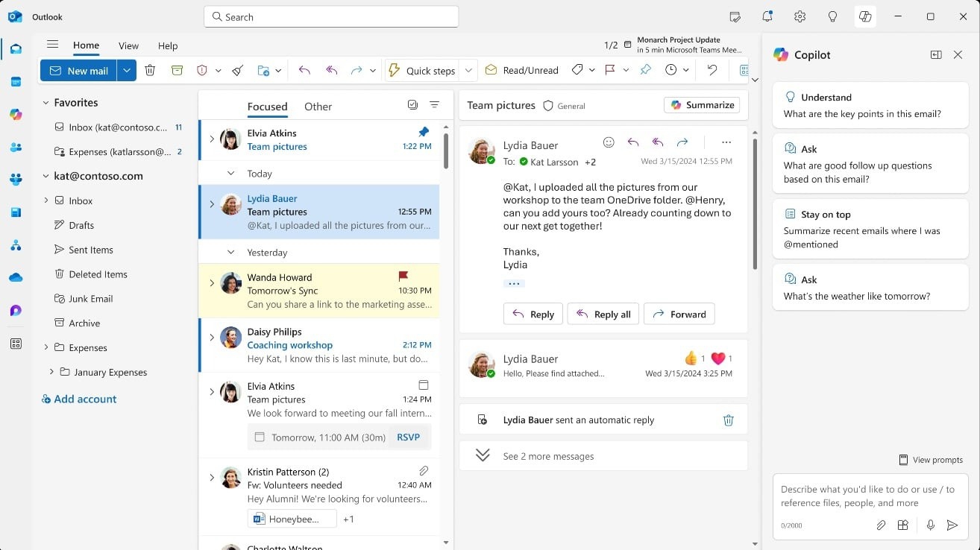The image size is (980, 550).
Task: Open the three-dot more actions on Lydia's message
Action: pyautogui.click(x=726, y=142)
